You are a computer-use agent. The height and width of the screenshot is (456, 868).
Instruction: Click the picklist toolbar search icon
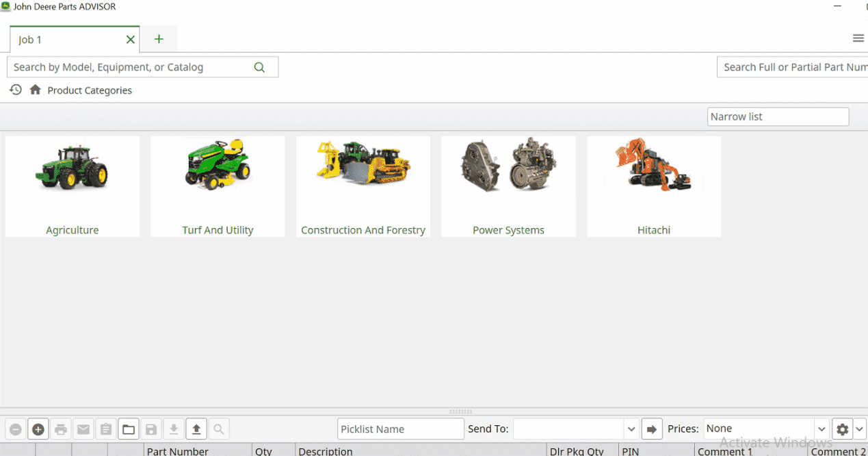pos(219,429)
